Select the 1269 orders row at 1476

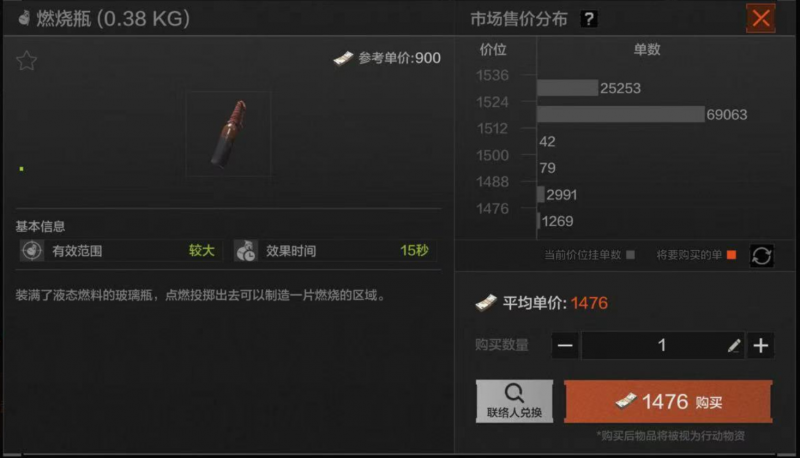pos(555,221)
